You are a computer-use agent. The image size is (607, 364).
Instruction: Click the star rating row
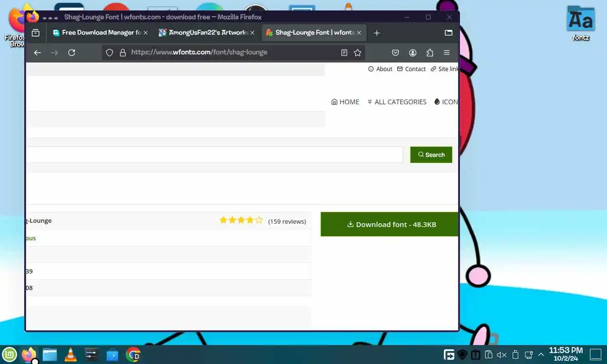(241, 220)
